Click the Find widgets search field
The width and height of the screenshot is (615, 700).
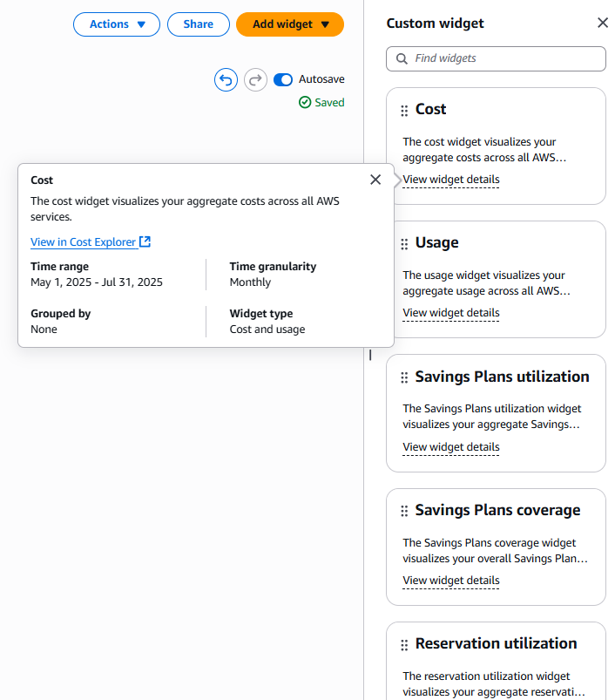505,58
